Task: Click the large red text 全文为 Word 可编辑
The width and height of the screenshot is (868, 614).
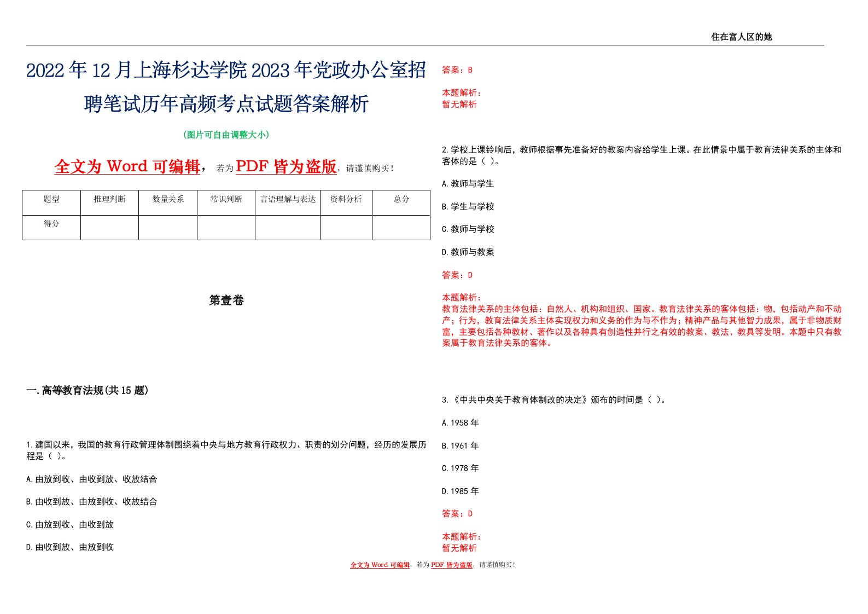Action: (127, 166)
